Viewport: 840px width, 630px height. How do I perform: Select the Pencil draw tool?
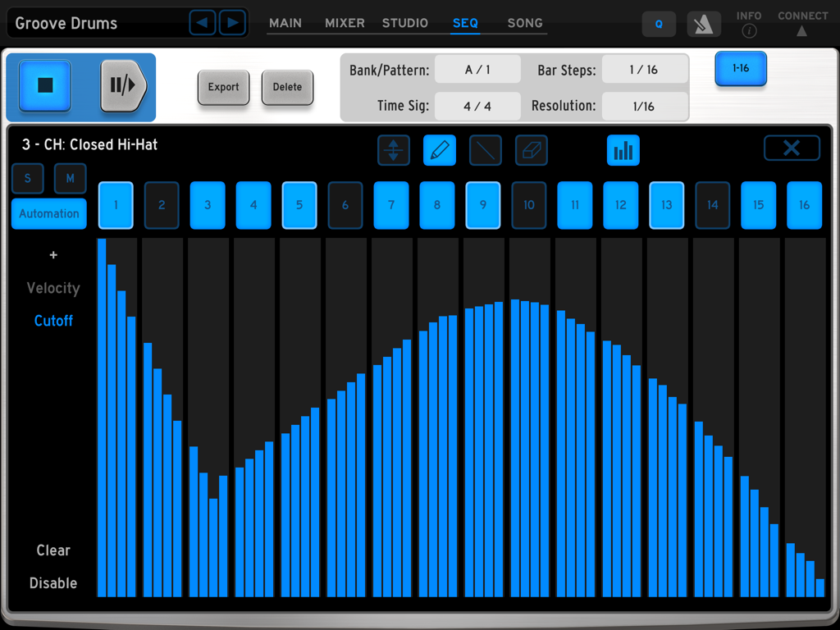point(440,150)
